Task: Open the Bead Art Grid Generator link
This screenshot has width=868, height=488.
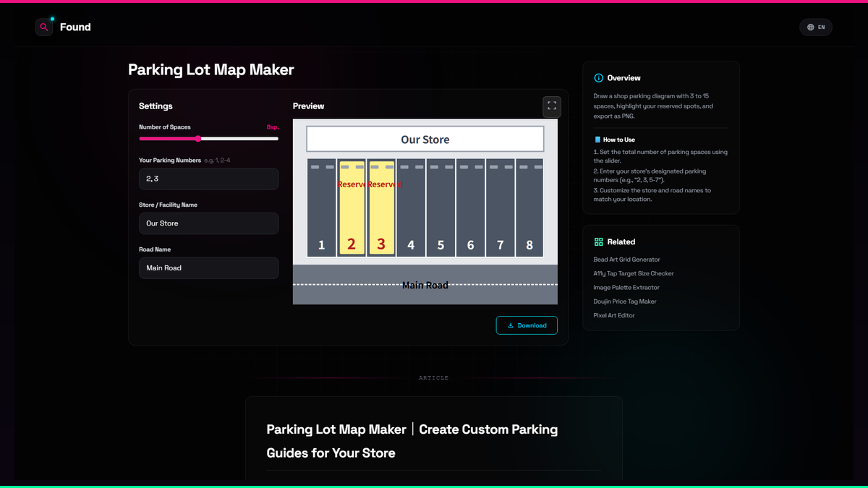Action: click(x=626, y=260)
